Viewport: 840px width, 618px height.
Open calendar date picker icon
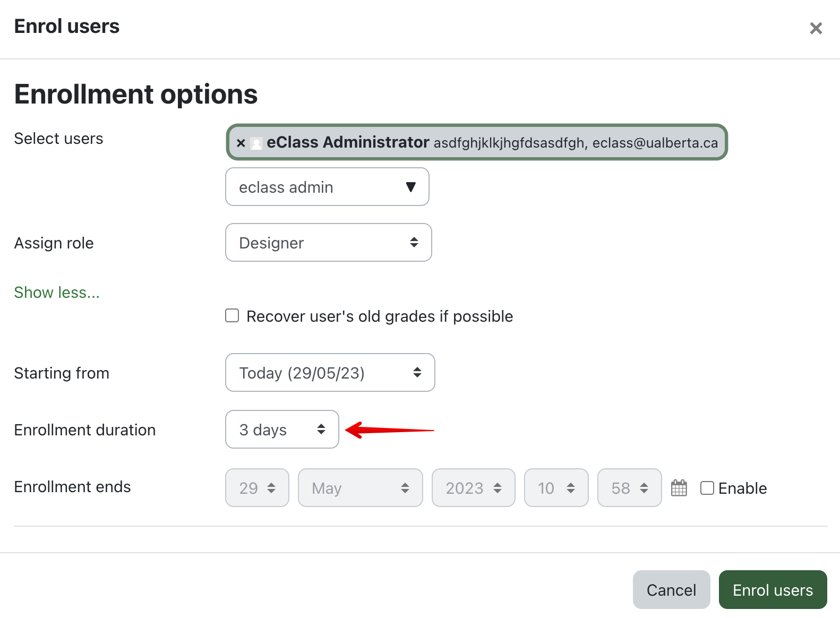[x=679, y=487]
